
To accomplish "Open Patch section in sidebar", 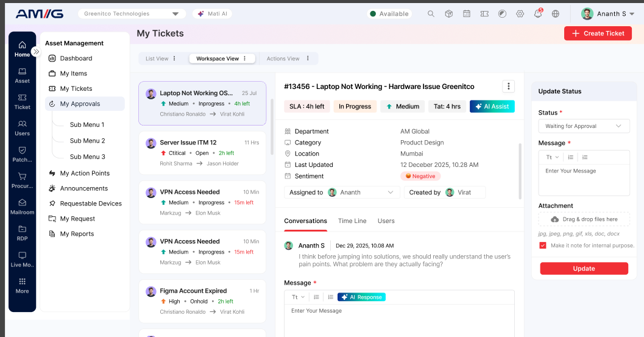I will tap(22, 154).
